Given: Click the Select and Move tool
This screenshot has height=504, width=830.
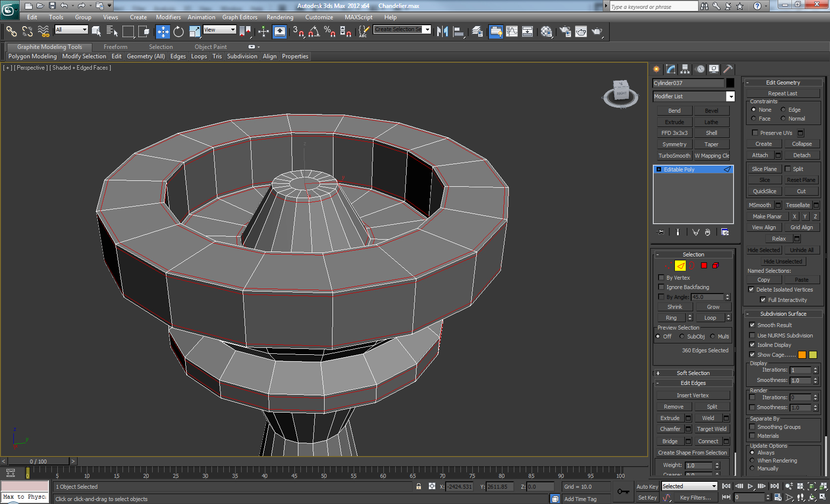Looking at the screenshot, I should tap(163, 32).
